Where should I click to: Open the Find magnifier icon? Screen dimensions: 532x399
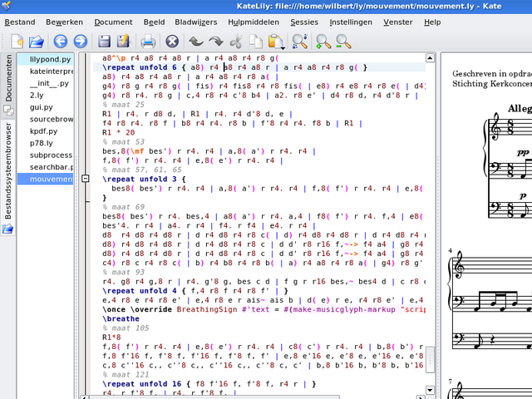(x=299, y=42)
